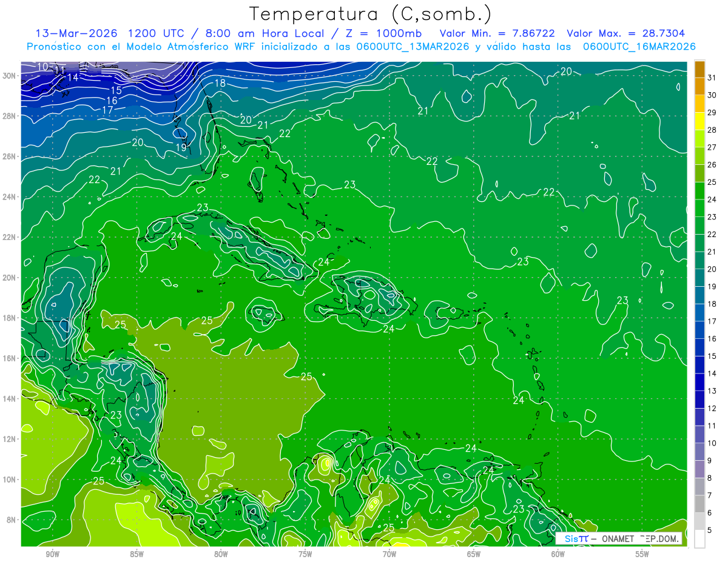Click the '7' color scale label
Screen dimensions: 728x562
[710, 496]
